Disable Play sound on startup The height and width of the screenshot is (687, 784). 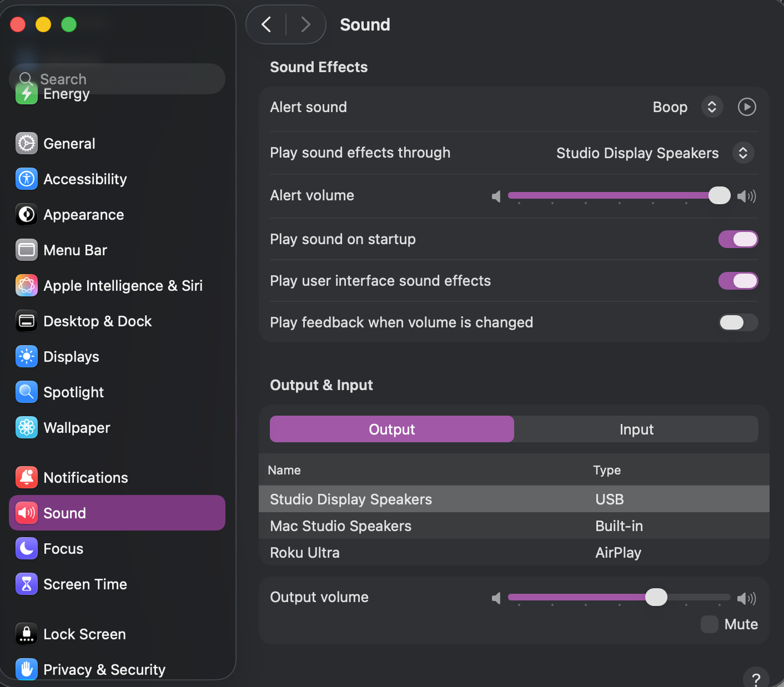tap(738, 239)
